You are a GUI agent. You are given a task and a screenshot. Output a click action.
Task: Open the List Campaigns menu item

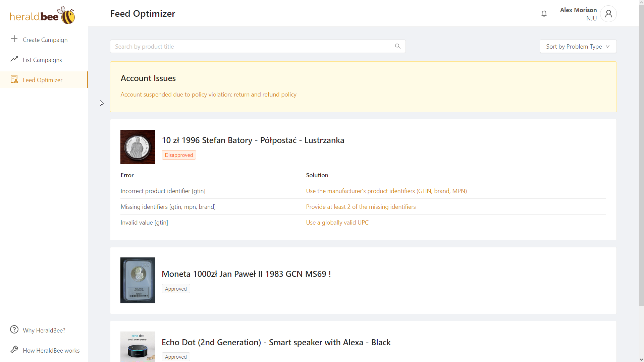[42, 60]
